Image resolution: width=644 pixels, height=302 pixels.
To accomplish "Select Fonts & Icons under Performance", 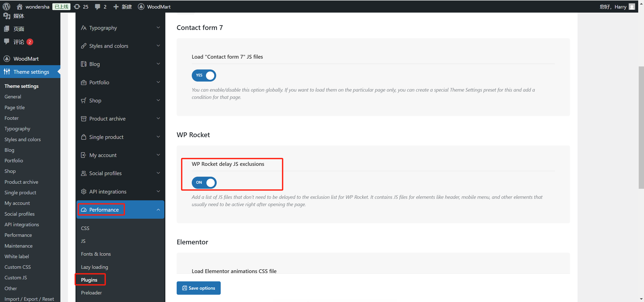I will (96, 254).
